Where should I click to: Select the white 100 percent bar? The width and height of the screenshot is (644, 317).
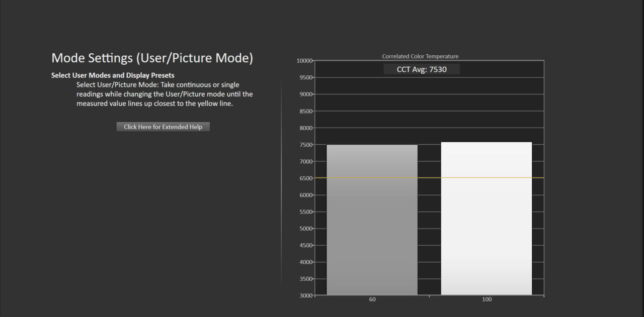487,219
